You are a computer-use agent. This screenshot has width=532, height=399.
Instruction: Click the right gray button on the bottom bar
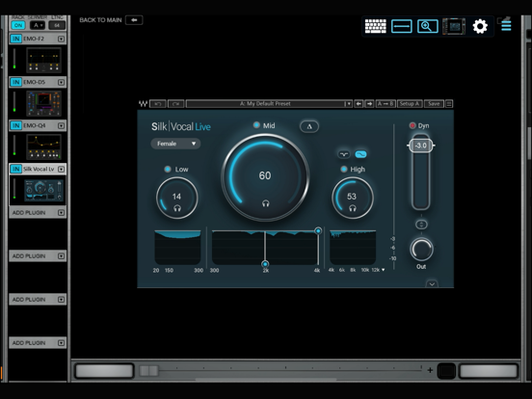coord(489,371)
